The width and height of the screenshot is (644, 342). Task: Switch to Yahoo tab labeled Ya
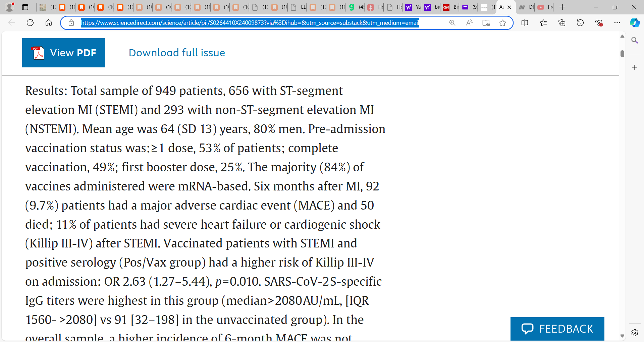pyautogui.click(x=412, y=7)
